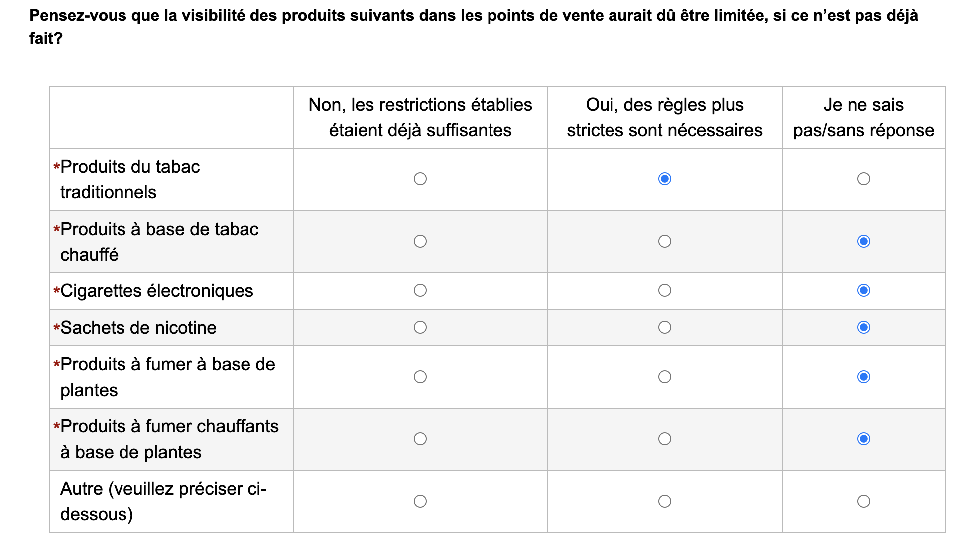Select 'Je ne sais pas' for tabac traditionnels
Viewport: 980px width, 556px height.
click(x=864, y=179)
